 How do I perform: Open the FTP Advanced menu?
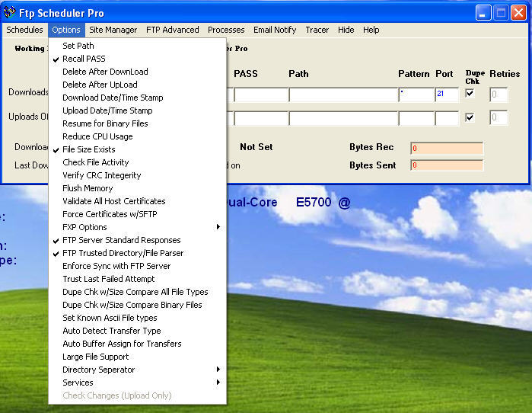172,30
